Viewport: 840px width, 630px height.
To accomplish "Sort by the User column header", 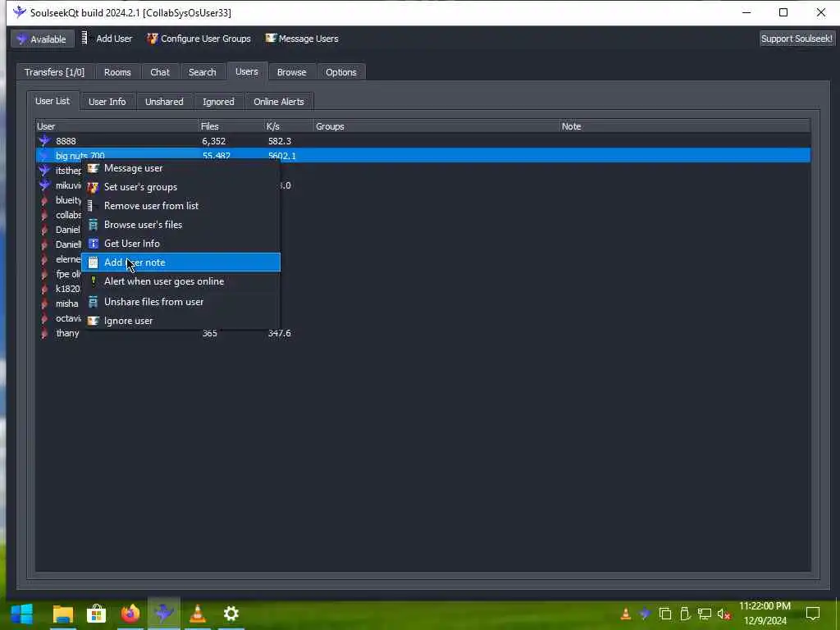I will click(x=116, y=126).
